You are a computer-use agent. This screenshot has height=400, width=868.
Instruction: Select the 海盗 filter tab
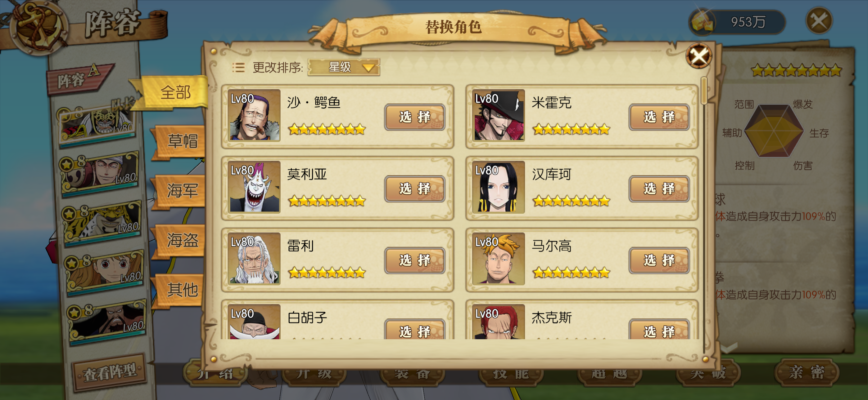point(181,240)
